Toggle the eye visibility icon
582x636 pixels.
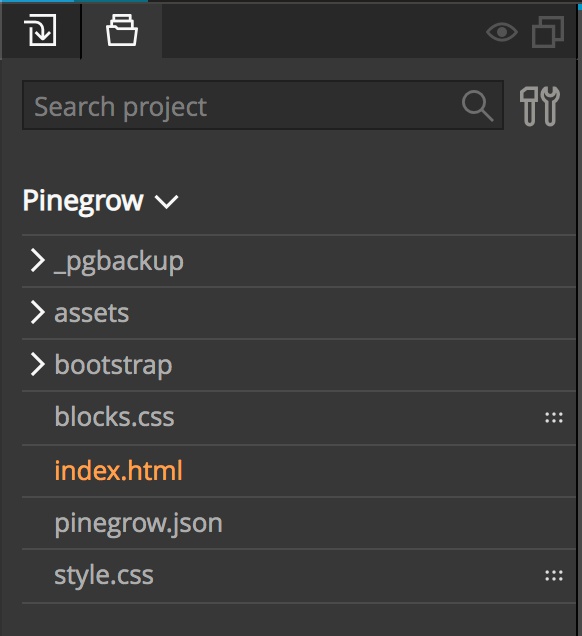point(502,32)
